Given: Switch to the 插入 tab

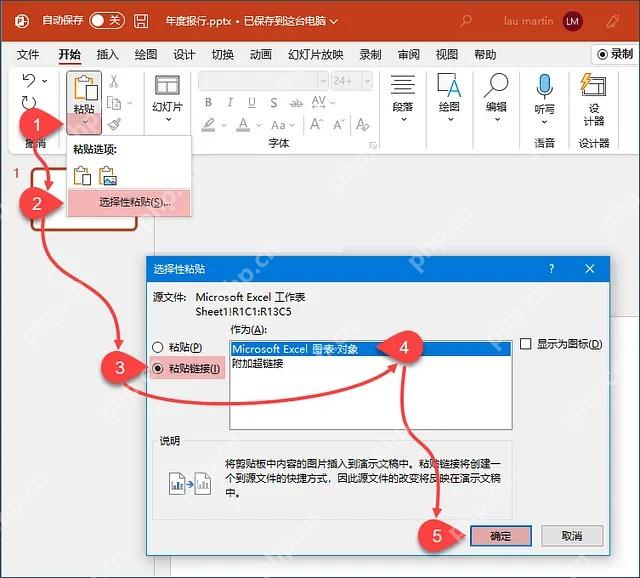Looking at the screenshot, I should coord(108,54).
